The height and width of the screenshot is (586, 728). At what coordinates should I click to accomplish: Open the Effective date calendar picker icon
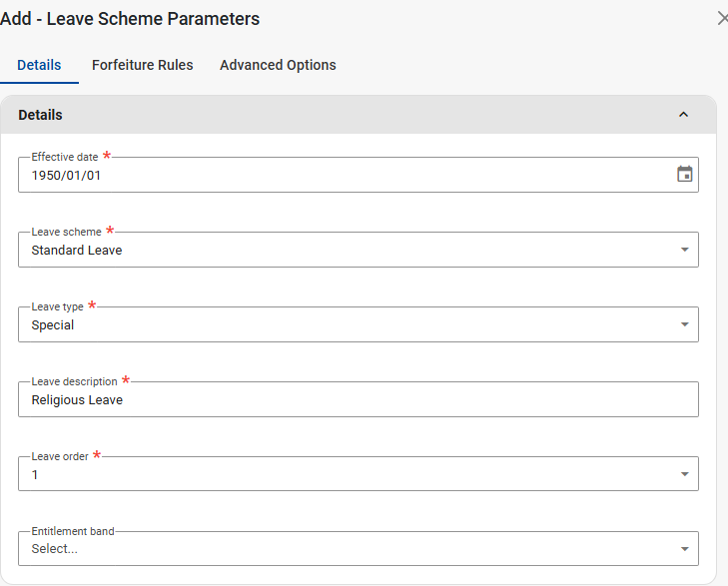click(684, 175)
